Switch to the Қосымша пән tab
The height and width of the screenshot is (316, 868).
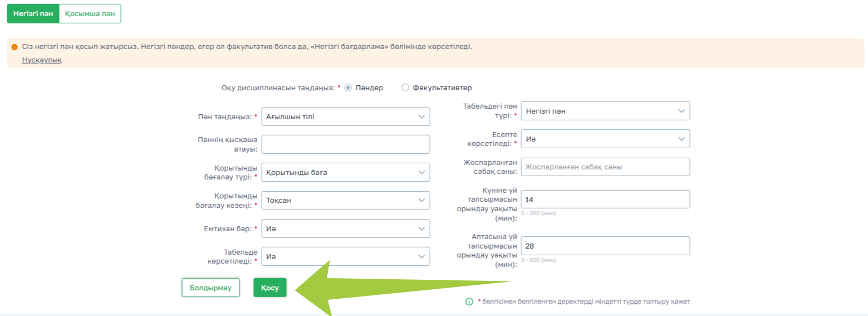pos(90,14)
